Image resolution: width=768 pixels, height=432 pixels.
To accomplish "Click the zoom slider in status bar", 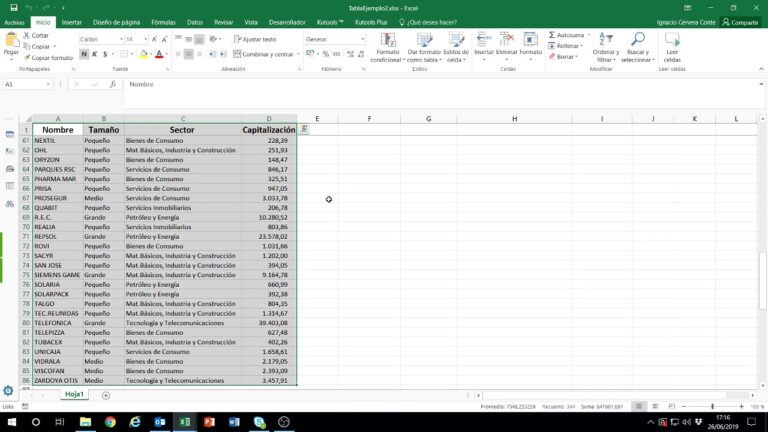I will pos(712,407).
